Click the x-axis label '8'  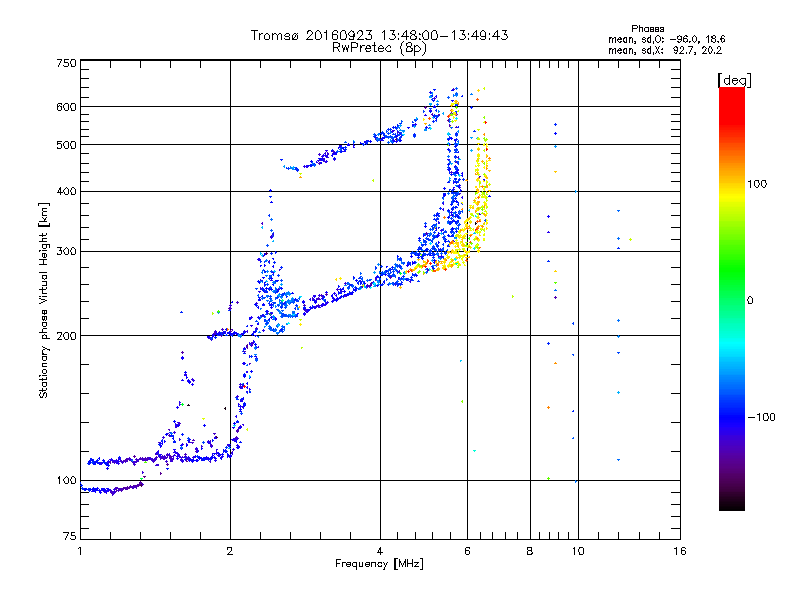tap(530, 551)
